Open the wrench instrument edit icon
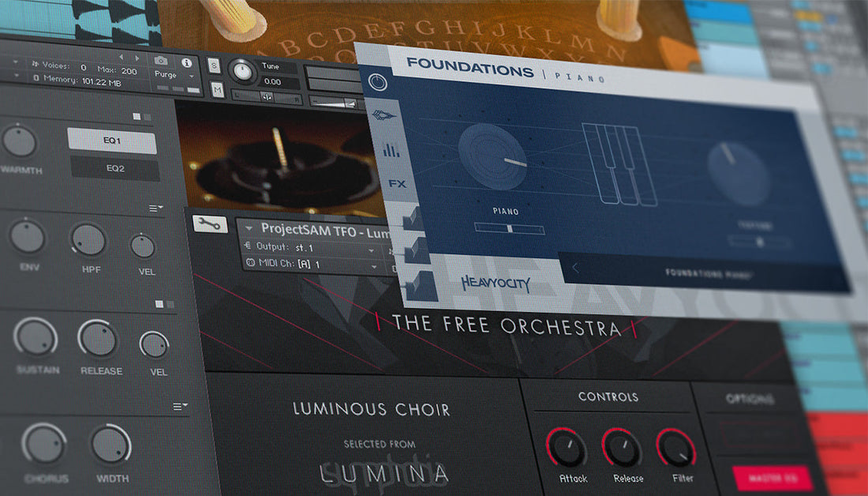 tap(210, 224)
